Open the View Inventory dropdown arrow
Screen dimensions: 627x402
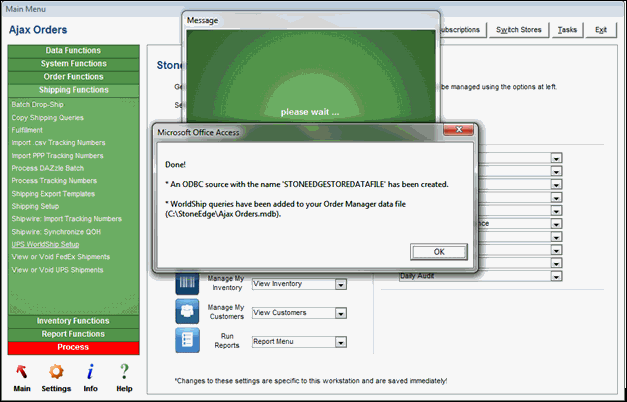pyautogui.click(x=341, y=284)
